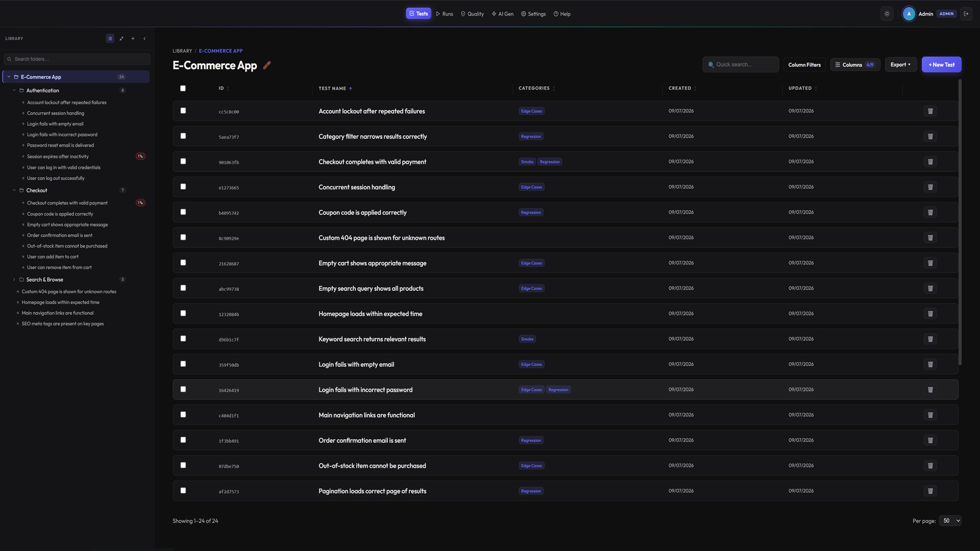Delete the 'Category filter narrows results correctly' row
Viewport: 980px width, 551px height.
point(930,136)
